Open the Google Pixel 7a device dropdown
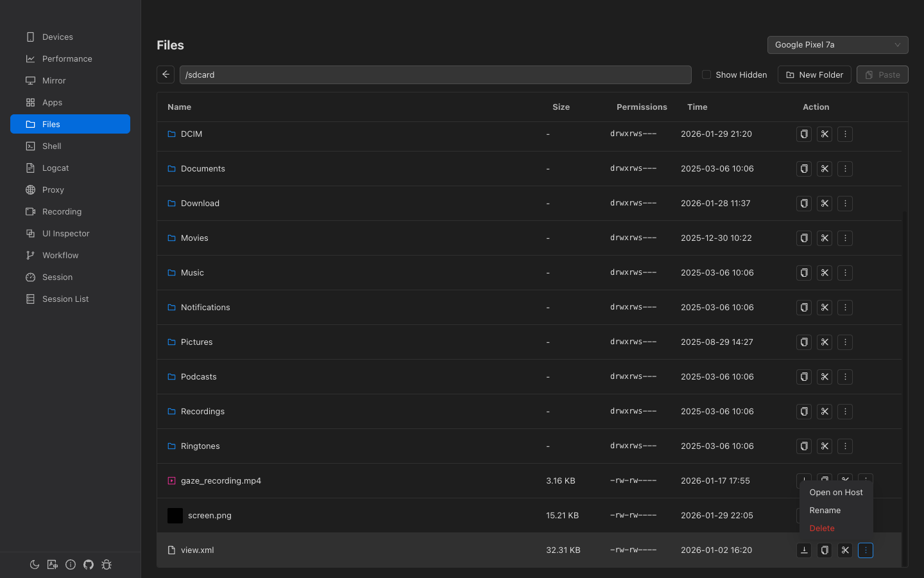Screen dimensions: 924x578 [837, 45]
